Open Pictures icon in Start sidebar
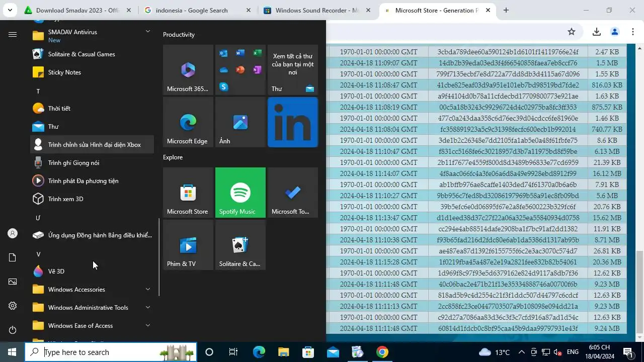Screen dimensions: 644x362 point(13,282)
